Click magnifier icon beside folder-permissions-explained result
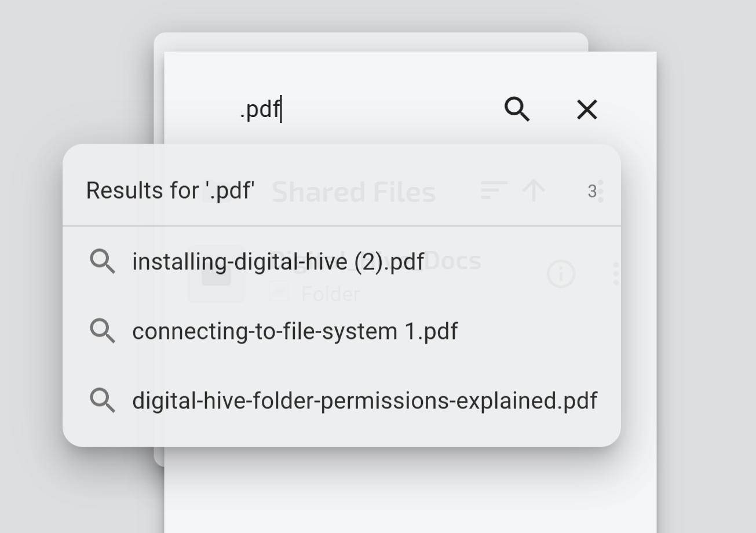Image resolution: width=756 pixels, height=533 pixels. click(x=103, y=401)
